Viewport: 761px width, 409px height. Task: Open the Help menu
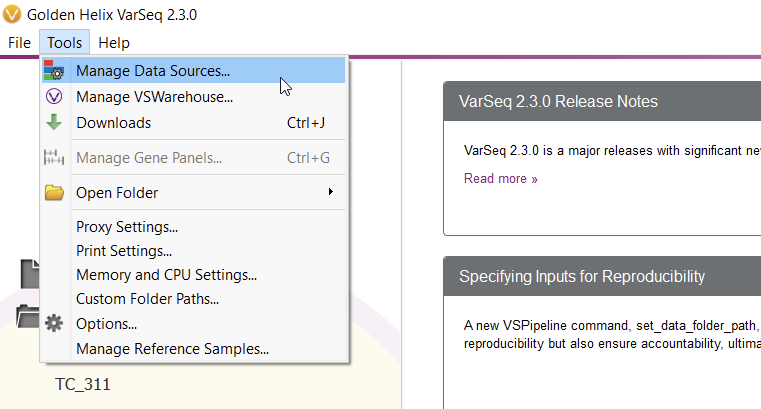pos(114,43)
